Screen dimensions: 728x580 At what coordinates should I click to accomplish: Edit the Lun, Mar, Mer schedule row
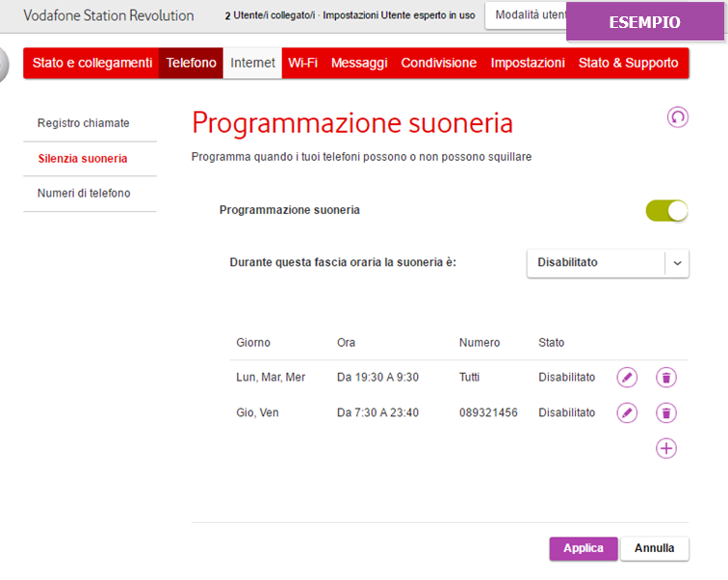627,377
